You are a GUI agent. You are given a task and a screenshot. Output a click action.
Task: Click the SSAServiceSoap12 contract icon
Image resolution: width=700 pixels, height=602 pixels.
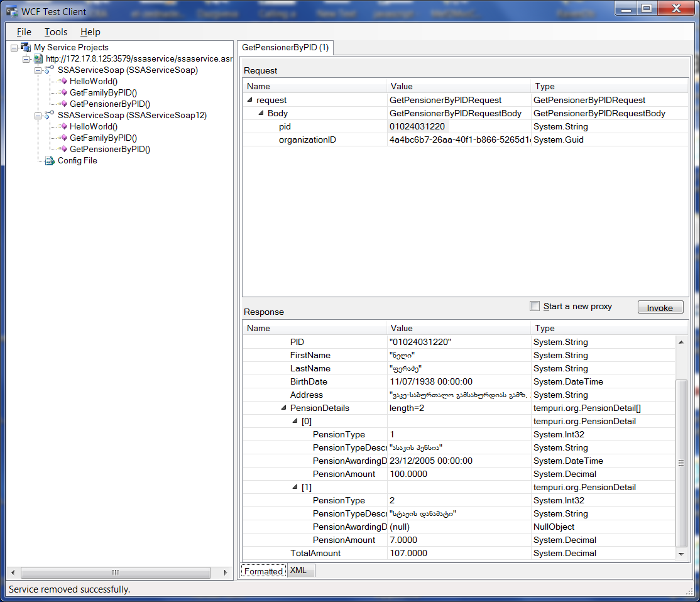(49, 115)
